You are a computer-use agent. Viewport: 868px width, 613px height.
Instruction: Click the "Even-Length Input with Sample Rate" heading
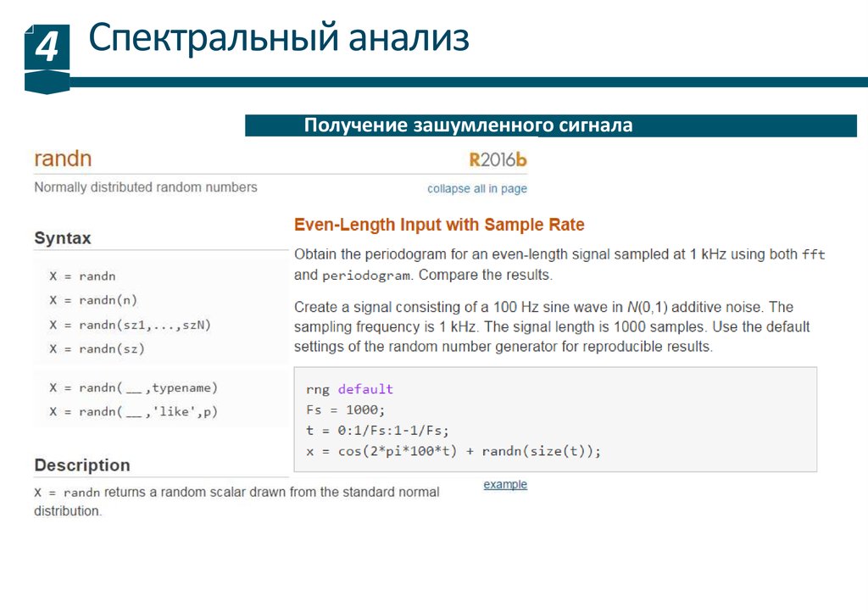[x=439, y=225]
